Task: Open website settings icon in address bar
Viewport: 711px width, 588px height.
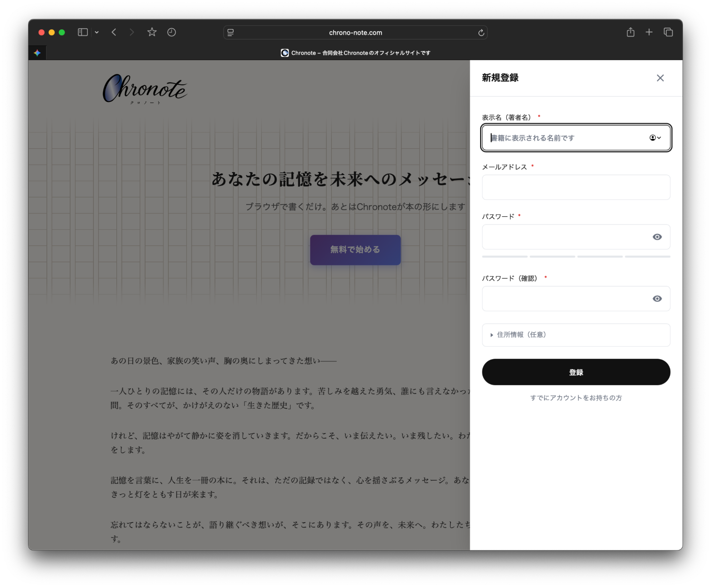Action: (x=230, y=32)
